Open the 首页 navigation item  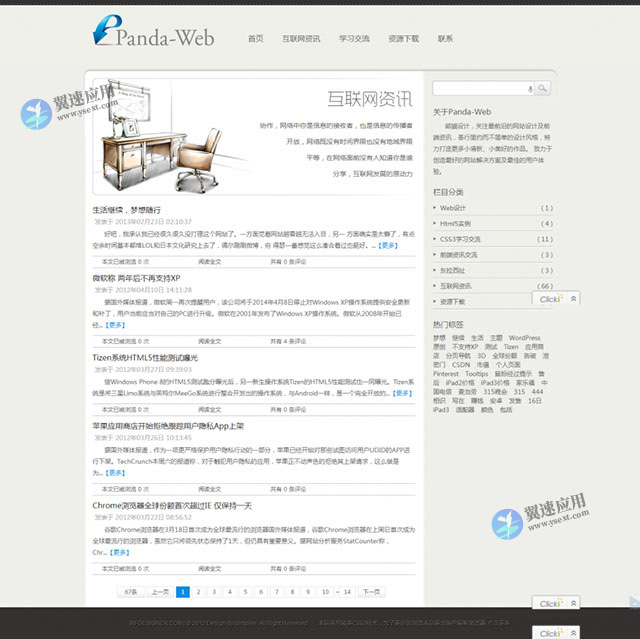pos(256,39)
